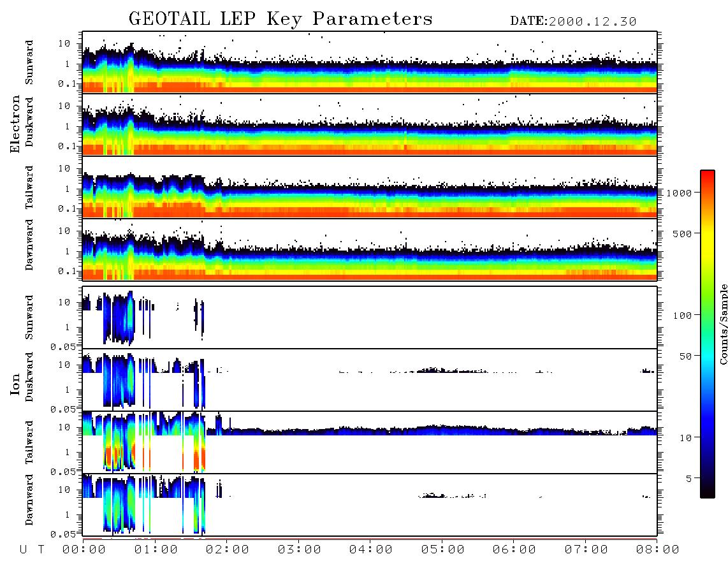Click the 100 color bar tick label
Viewport: 728px width, 561px height.
pyautogui.click(x=682, y=316)
